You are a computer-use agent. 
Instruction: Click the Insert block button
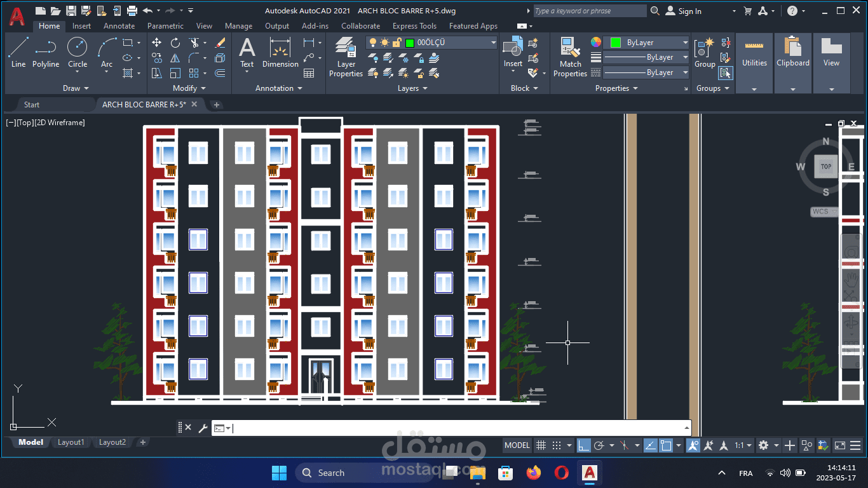[x=513, y=52]
